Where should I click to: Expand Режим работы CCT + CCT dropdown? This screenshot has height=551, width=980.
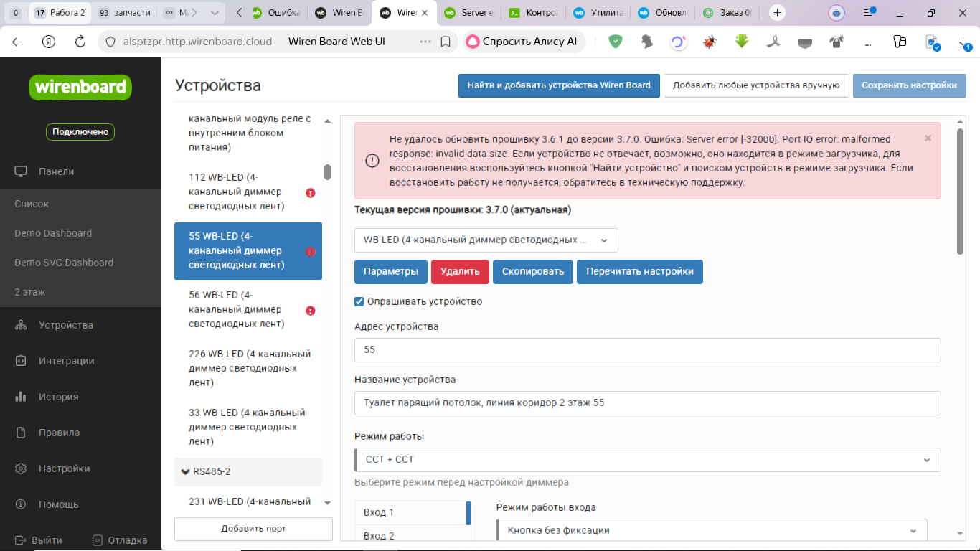647,459
